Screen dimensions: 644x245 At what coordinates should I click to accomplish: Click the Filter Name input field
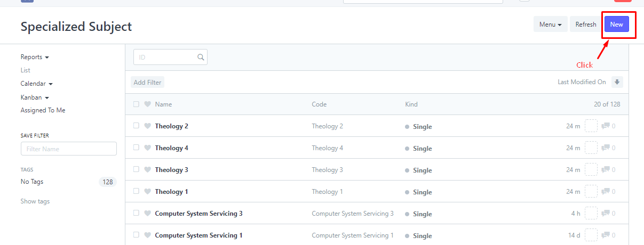pos(69,149)
